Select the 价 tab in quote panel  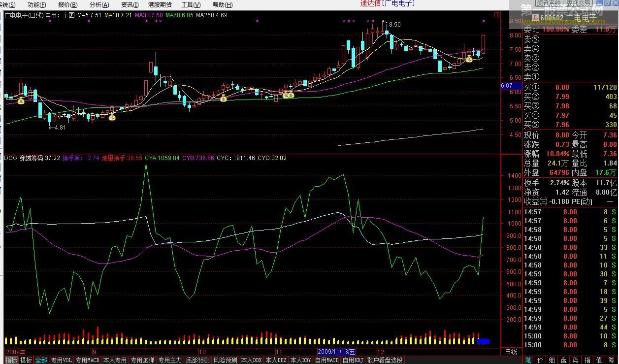pos(540,360)
